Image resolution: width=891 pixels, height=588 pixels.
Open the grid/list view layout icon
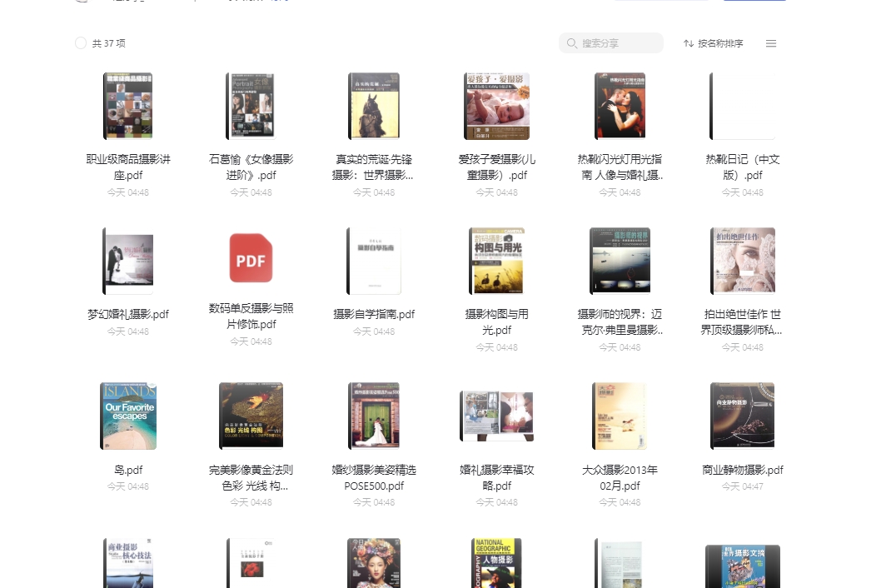pyautogui.click(x=771, y=43)
